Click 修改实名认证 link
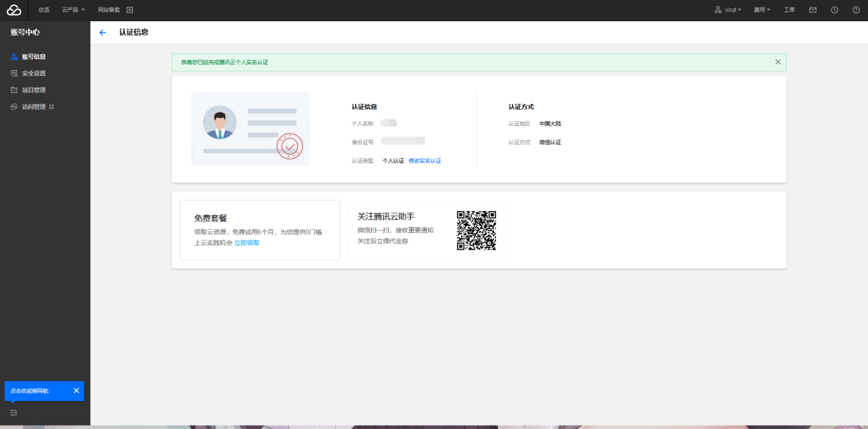 [425, 160]
